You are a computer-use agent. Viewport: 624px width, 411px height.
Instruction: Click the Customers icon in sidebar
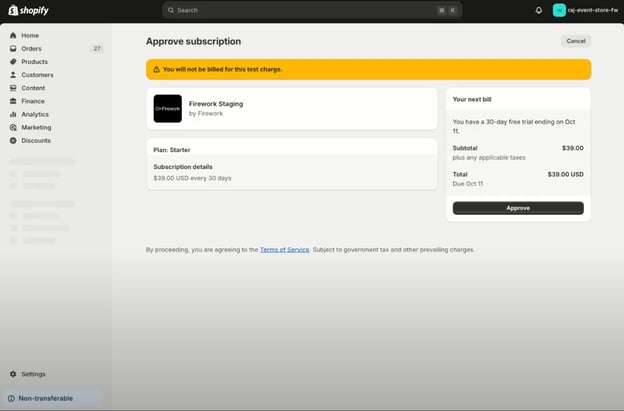[x=13, y=75]
